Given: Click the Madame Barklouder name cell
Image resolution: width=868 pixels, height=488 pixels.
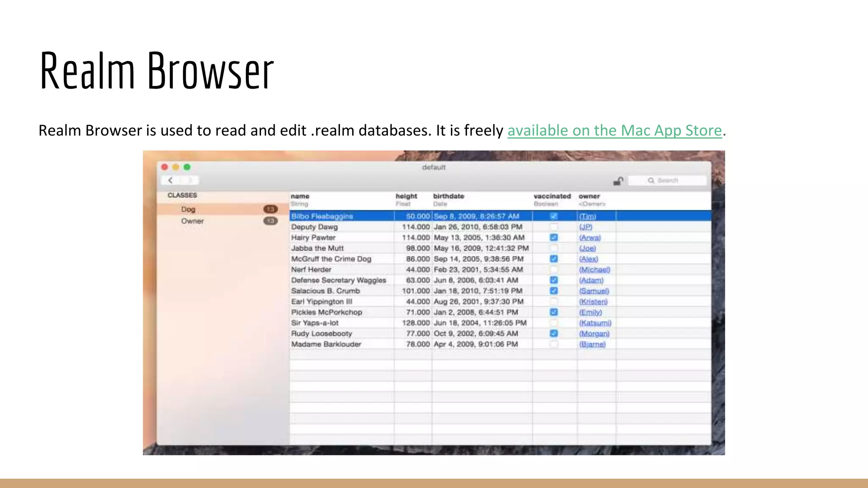Looking at the screenshot, I should [x=342, y=344].
